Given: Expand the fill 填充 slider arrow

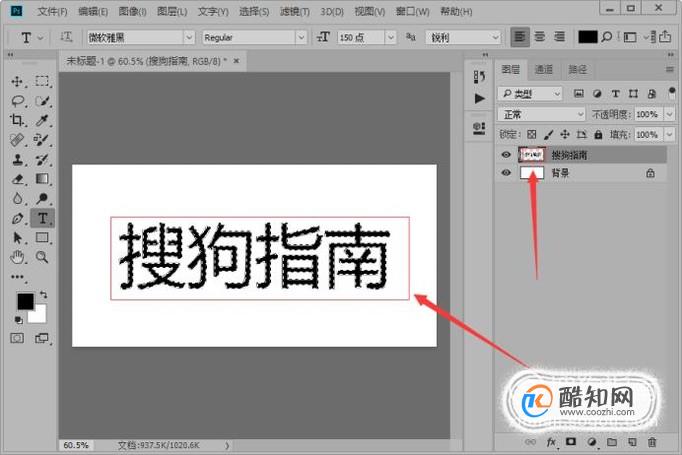Looking at the screenshot, I should pyautogui.click(x=669, y=134).
